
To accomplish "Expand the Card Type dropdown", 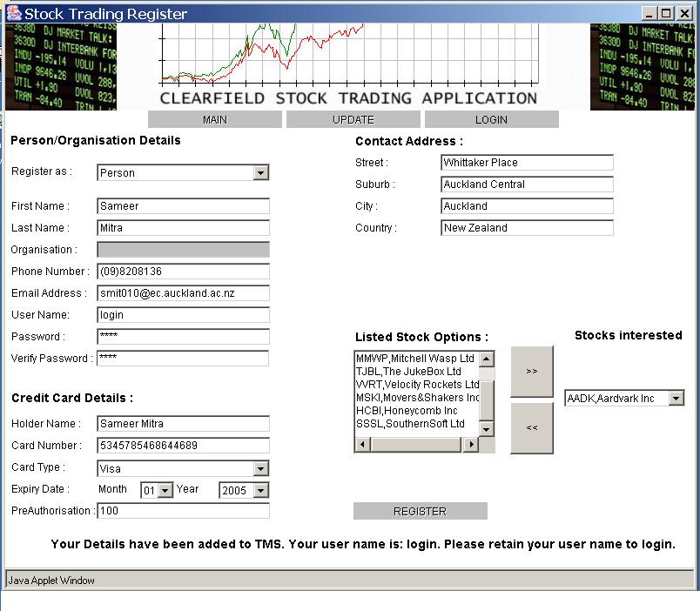I will click(261, 468).
